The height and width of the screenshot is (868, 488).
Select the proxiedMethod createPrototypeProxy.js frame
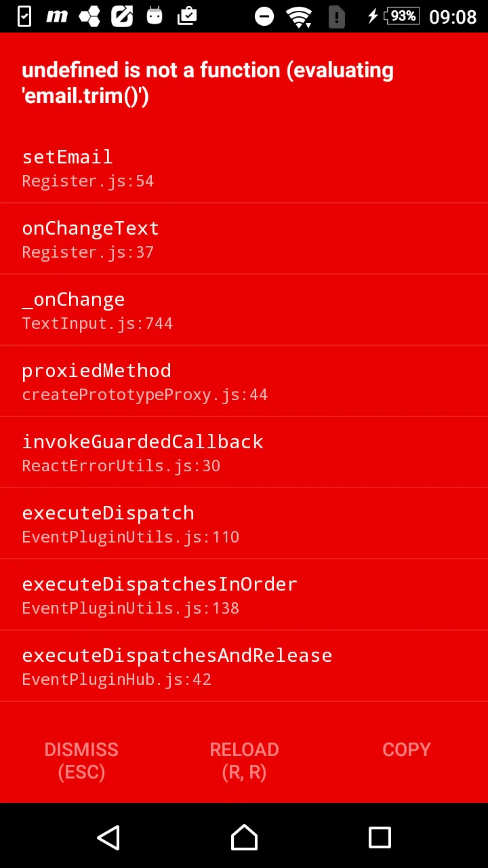click(244, 381)
